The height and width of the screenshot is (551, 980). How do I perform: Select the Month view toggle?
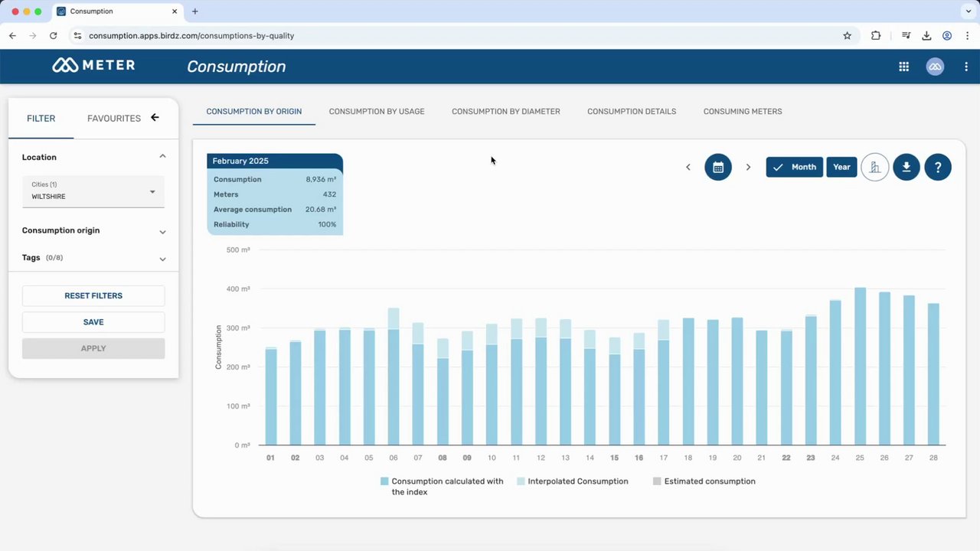click(x=795, y=167)
